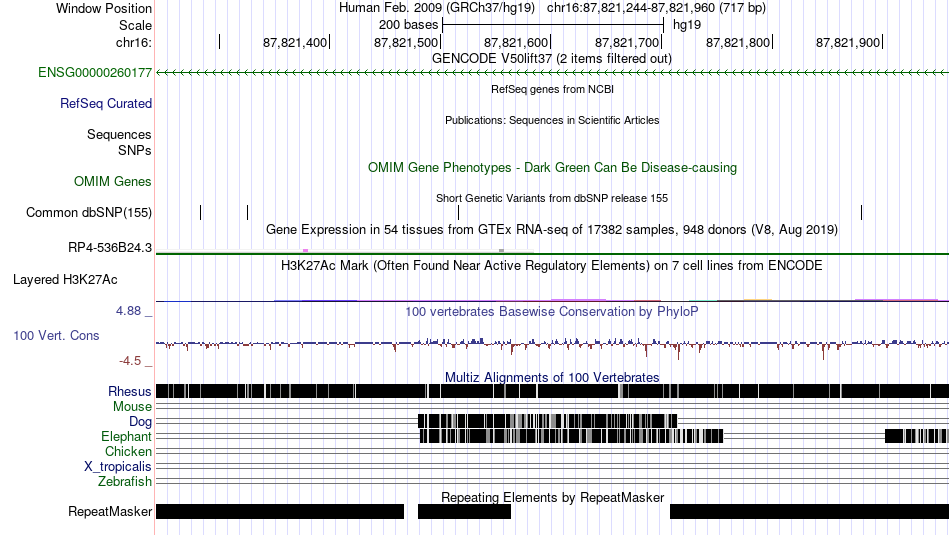This screenshot has width=950, height=535.
Task: Select the Dog alignment row label
Action: [140, 422]
